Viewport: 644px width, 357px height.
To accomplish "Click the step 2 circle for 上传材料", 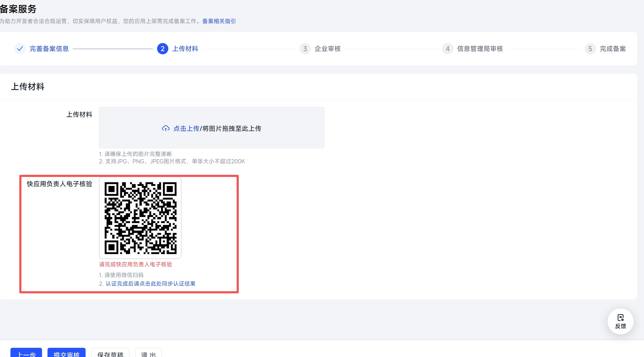I will coord(163,49).
